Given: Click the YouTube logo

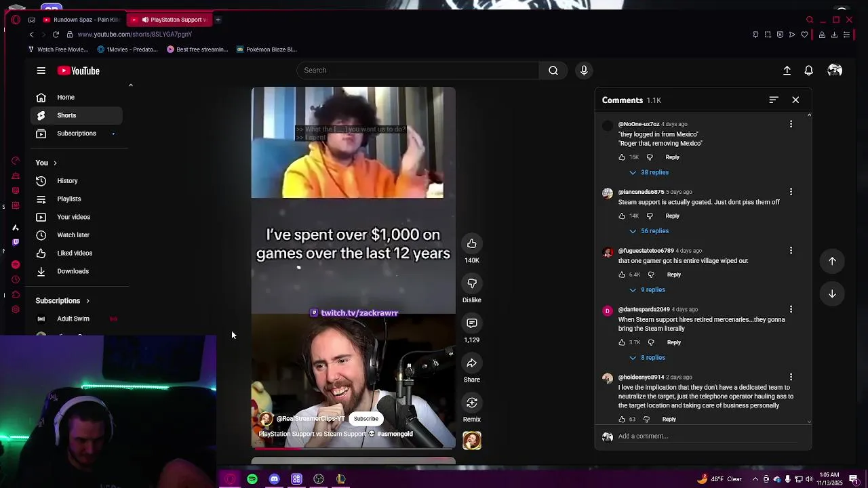Looking at the screenshot, I should tap(79, 70).
